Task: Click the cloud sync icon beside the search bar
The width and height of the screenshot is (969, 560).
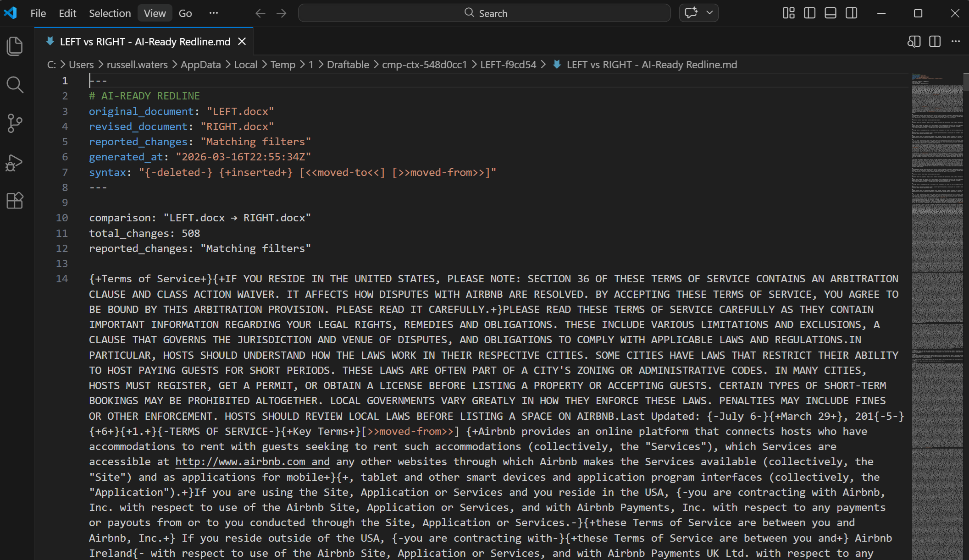Action: point(691,13)
